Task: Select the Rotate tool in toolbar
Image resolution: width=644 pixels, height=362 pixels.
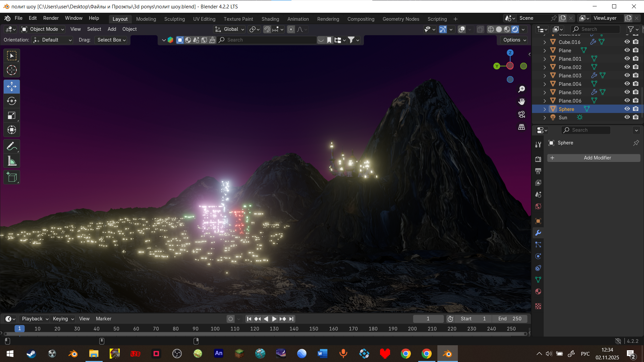Action: coord(12,101)
